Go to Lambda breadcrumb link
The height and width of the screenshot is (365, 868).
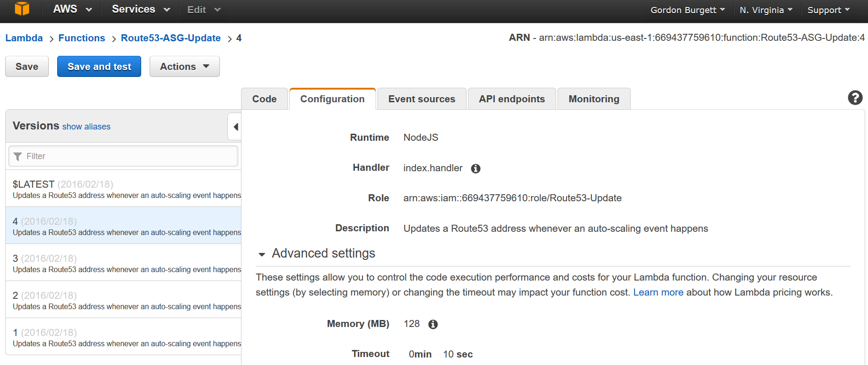[24, 38]
